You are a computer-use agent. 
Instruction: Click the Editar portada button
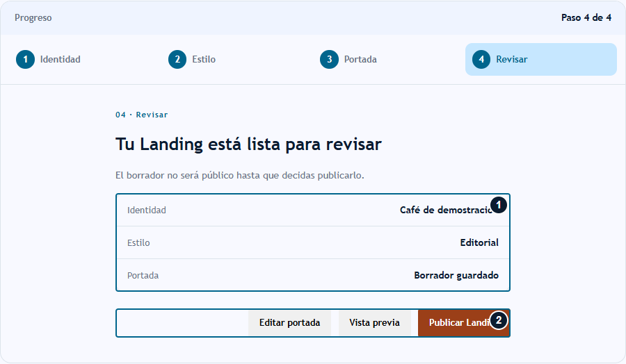pos(289,323)
